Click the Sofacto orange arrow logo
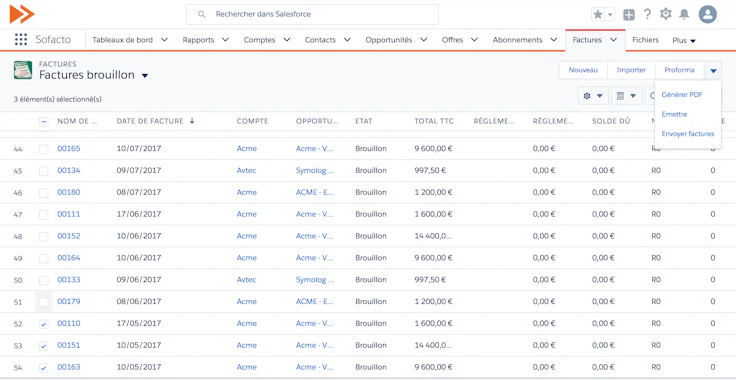The image size is (736, 380). tap(22, 14)
